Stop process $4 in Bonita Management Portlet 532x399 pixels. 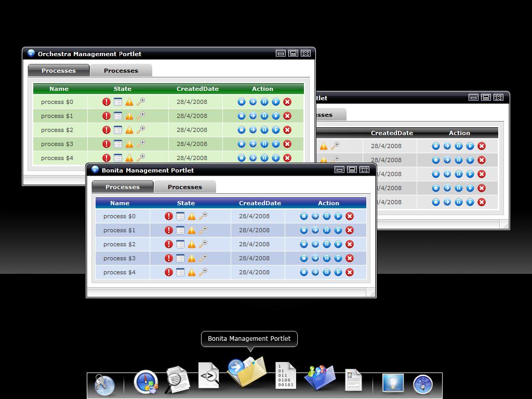[x=303, y=272]
